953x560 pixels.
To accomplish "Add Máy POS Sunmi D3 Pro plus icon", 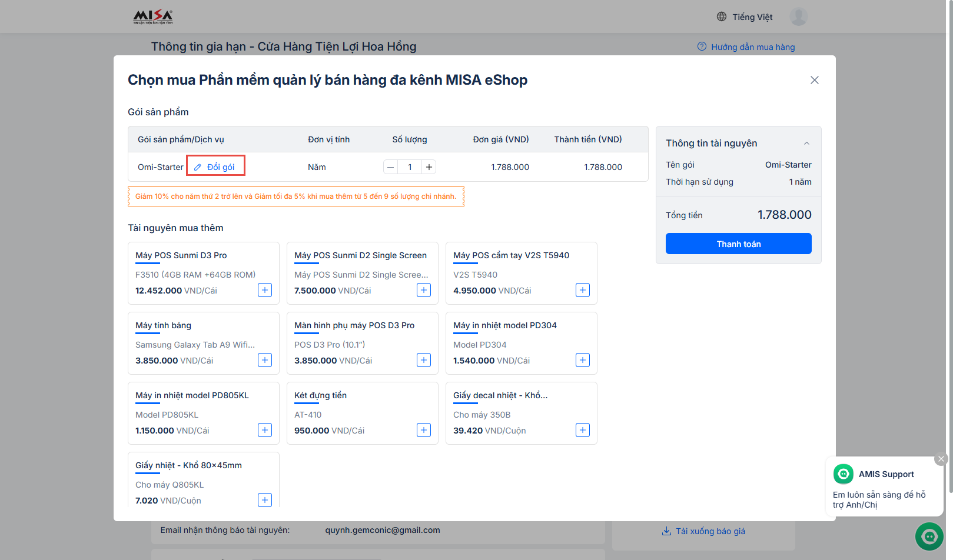I will coord(265,290).
